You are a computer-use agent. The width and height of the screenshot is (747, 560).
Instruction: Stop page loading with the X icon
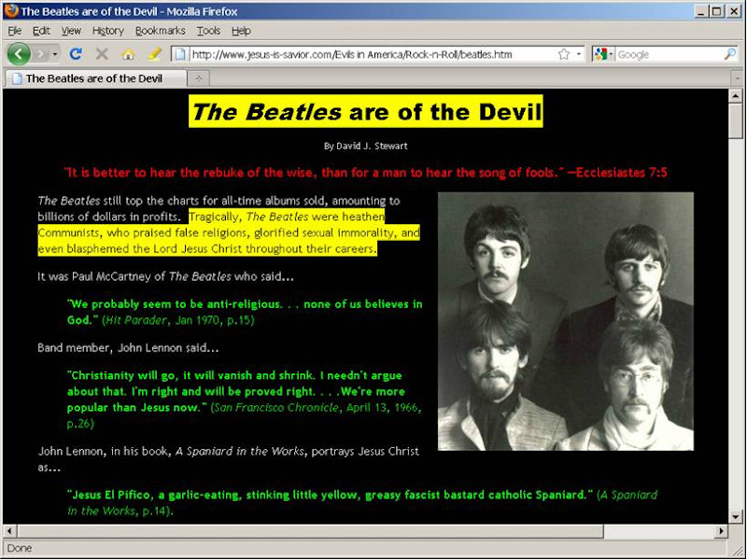point(101,54)
